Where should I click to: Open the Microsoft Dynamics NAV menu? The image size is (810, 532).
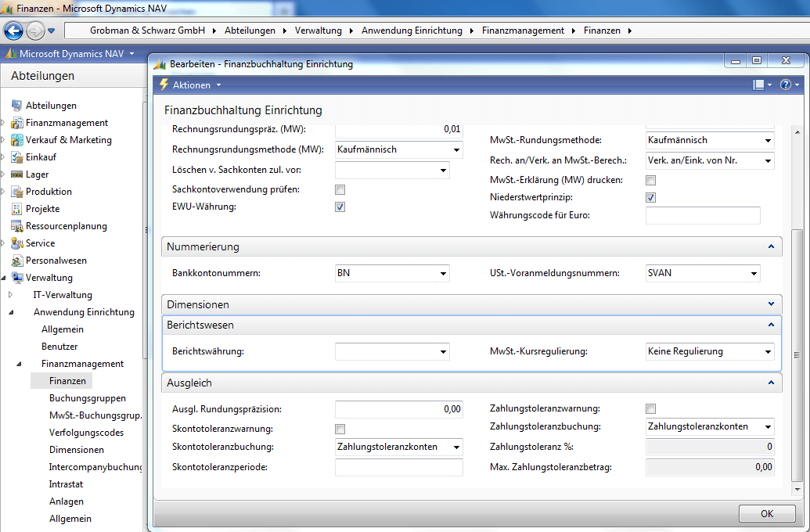point(77,54)
